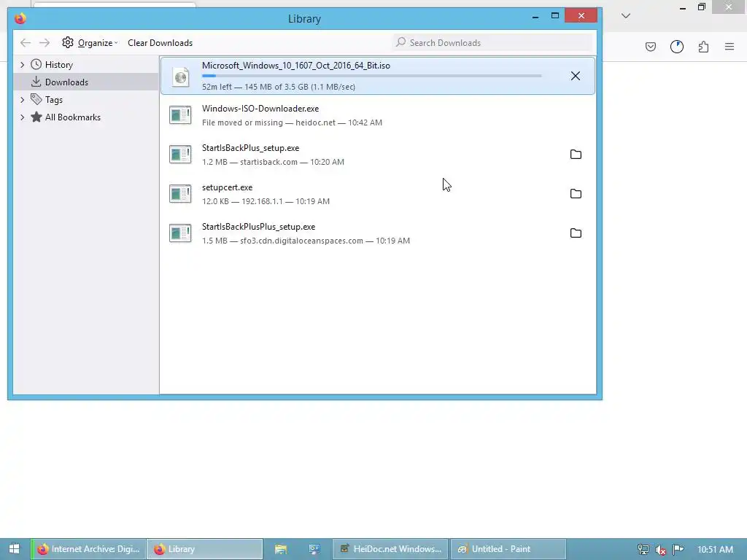Open the Windows Start button

15,549
